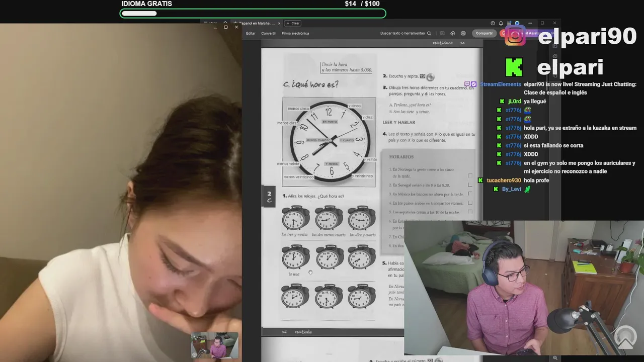Close the 'Español en Marcha' document tab
This screenshot has height=362, width=644.
[x=280, y=23]
